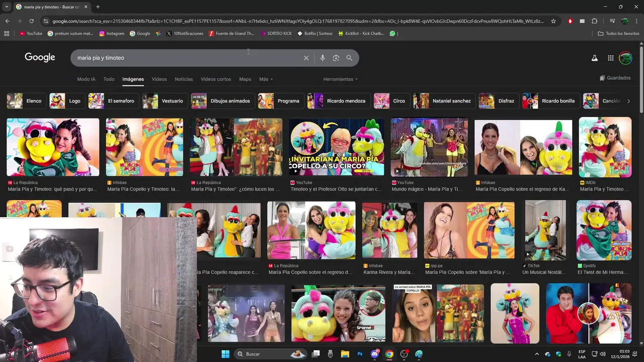Clear the search box with the X icon

click(306, 58)
